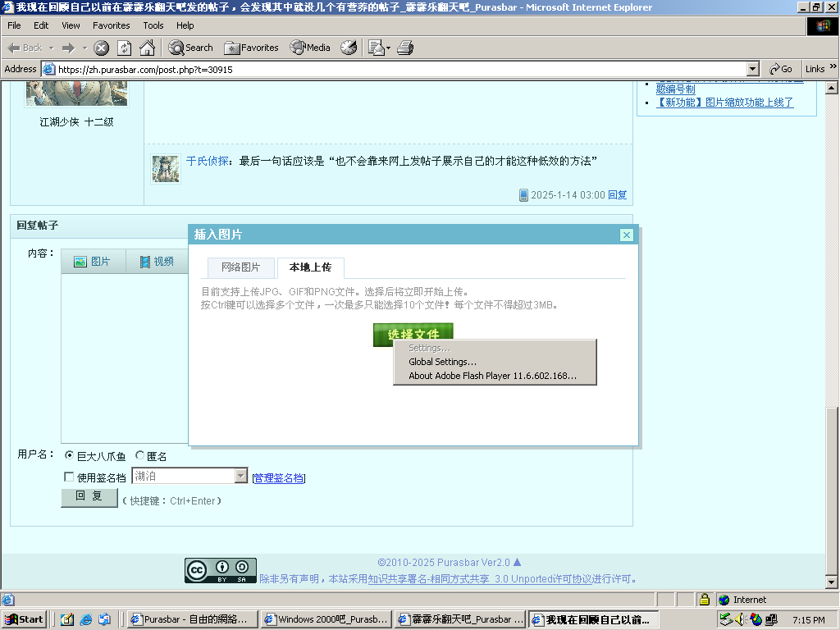Click the 回复 submit button

click(x=89, y=496)
